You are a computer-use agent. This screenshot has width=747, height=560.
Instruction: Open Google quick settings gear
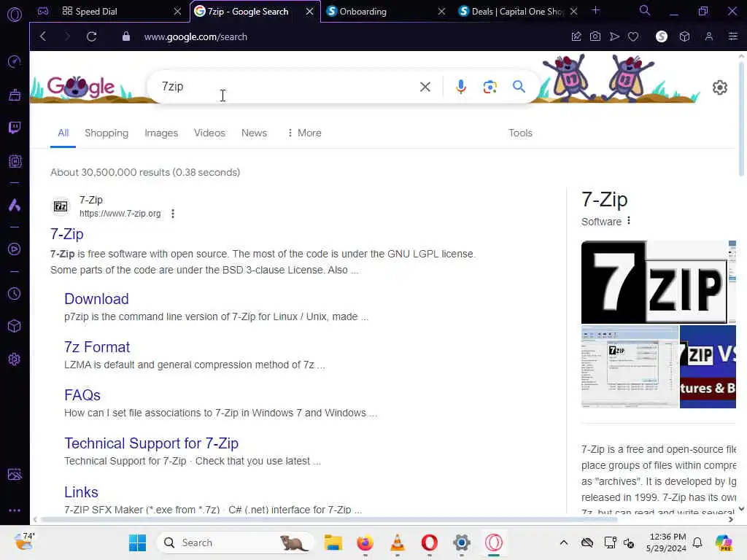coord(720,87)
